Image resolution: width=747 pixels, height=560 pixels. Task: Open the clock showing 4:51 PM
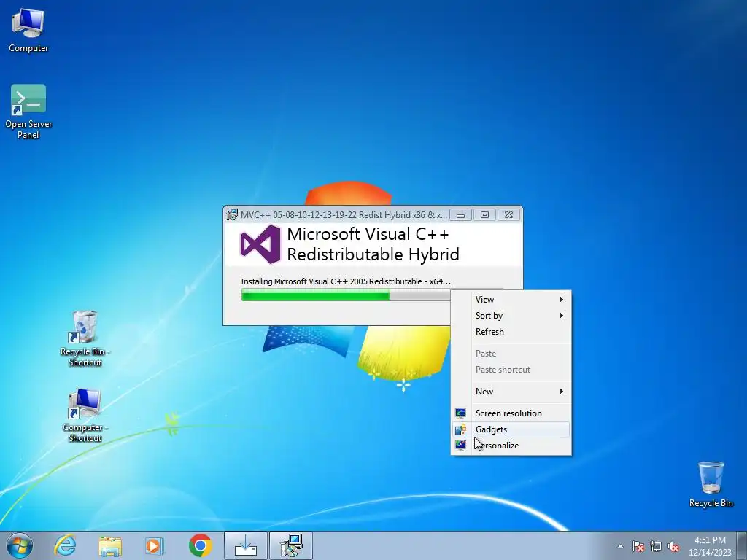pos(710,545)
